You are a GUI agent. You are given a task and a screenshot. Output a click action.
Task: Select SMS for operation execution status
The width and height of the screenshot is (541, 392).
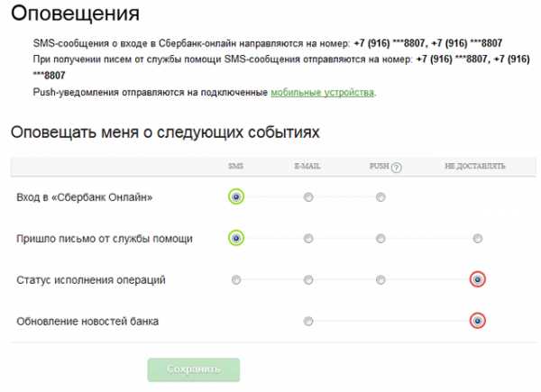[236, 279]
